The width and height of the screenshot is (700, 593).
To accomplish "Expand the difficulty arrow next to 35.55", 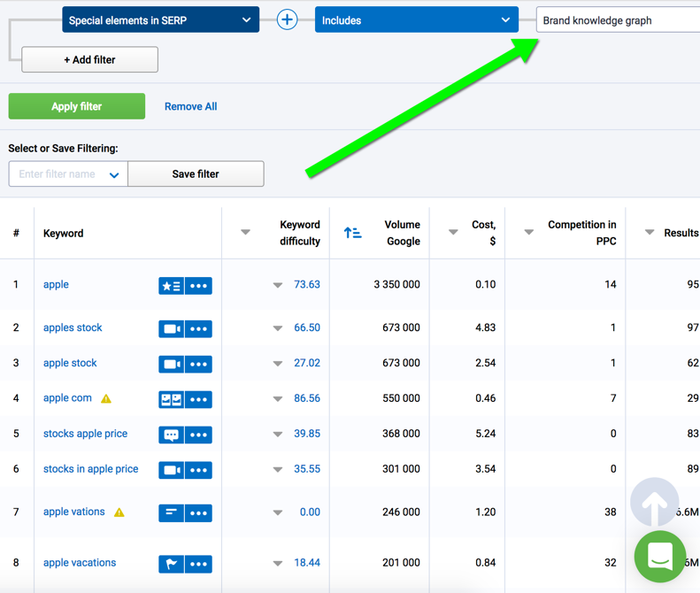I will coord(278,469).
